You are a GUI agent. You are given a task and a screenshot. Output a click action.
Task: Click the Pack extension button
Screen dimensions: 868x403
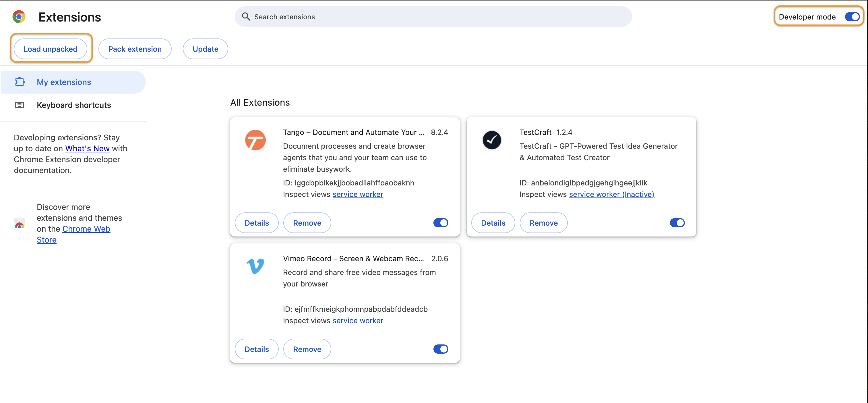point(135,49)
